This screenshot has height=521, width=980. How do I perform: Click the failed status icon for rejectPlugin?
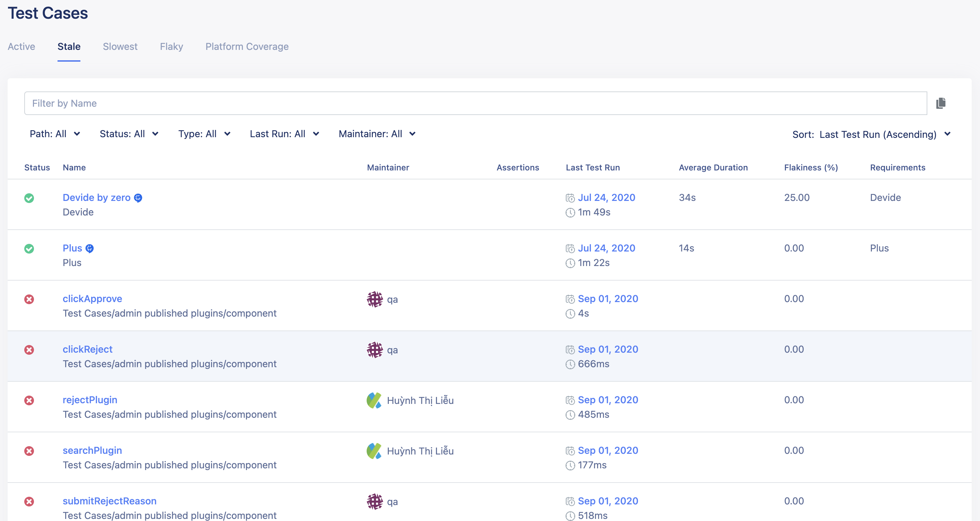(x=29, y=400)
